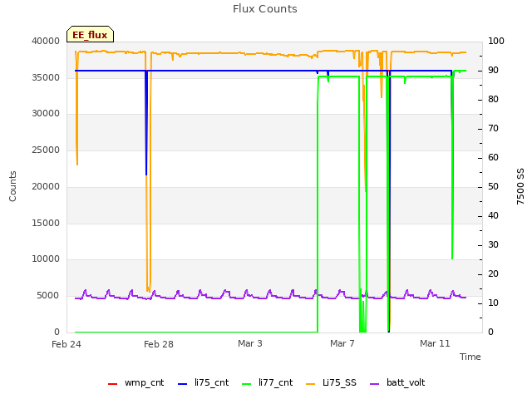This screenshot has width=532, height=399.
Task: Click the 50 right axis value
Action: (493, 186)
